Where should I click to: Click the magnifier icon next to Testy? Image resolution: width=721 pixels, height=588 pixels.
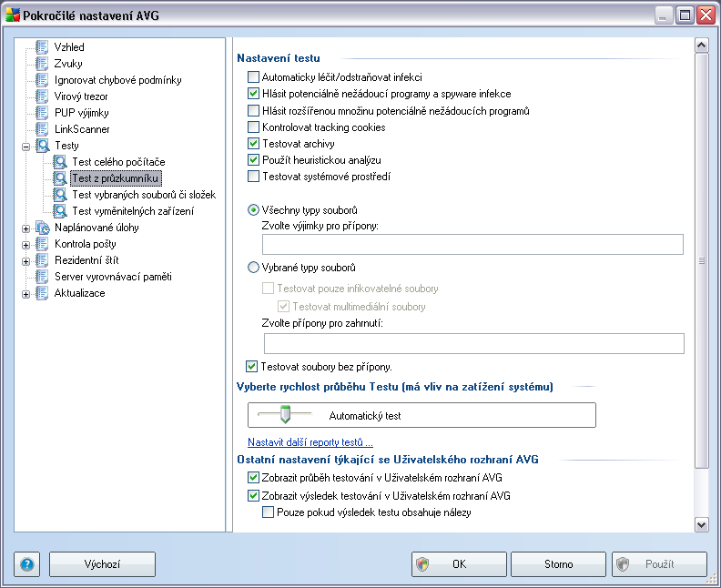pos(43,146)
